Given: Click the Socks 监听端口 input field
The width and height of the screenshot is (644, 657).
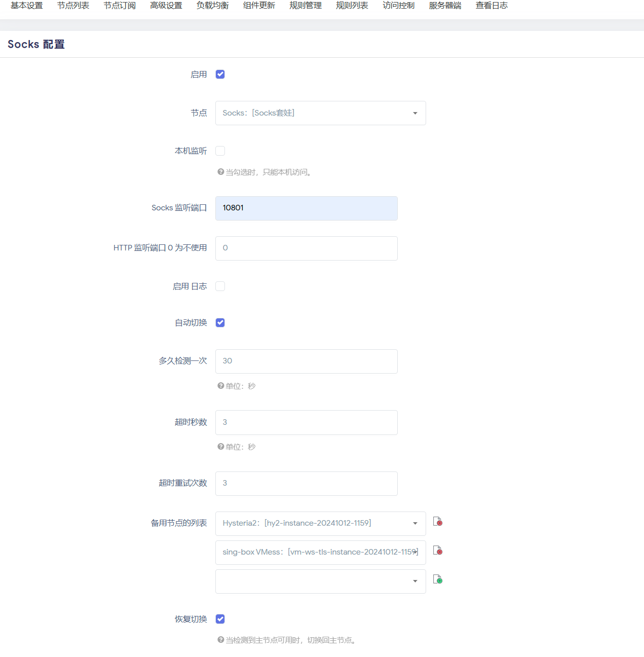Looking at the screenshot, I should tap(306, 208).
